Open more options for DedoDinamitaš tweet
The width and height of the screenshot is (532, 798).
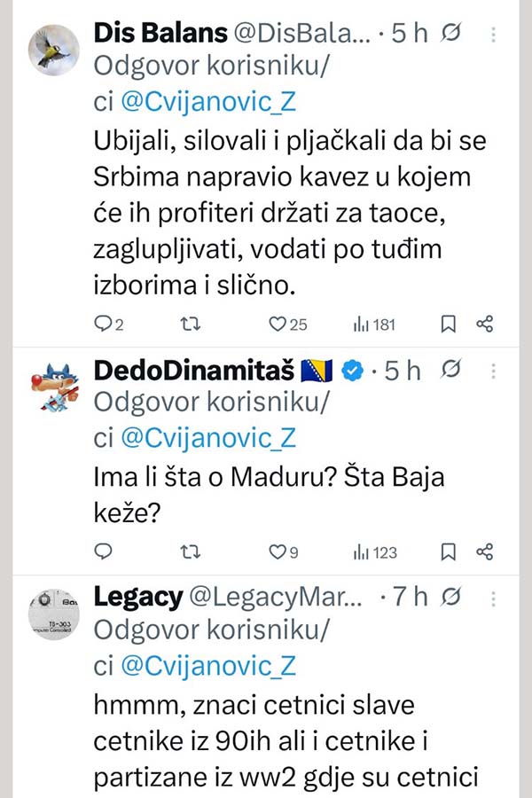[x=494, y=371]
